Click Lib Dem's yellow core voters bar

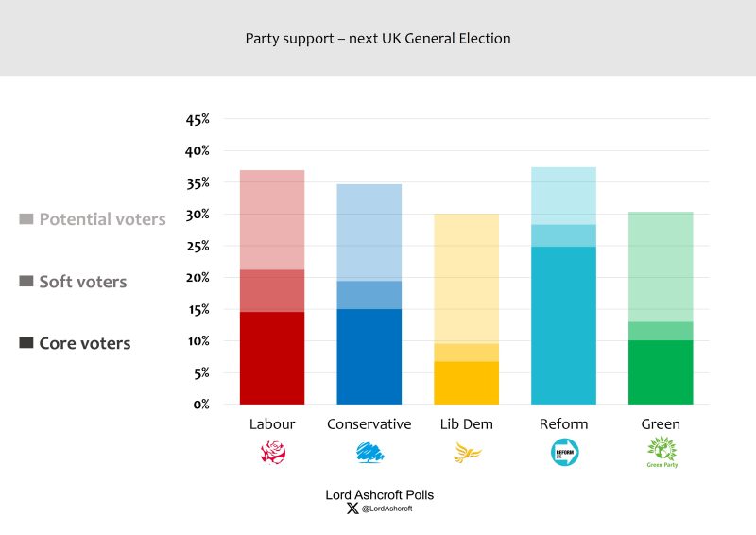pos(467,383)
